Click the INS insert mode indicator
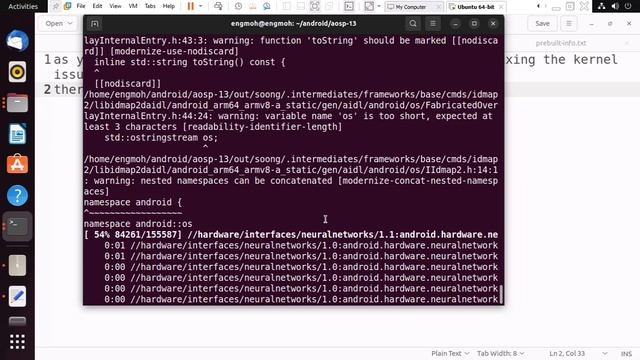The image size is (640, 360). 626,353
